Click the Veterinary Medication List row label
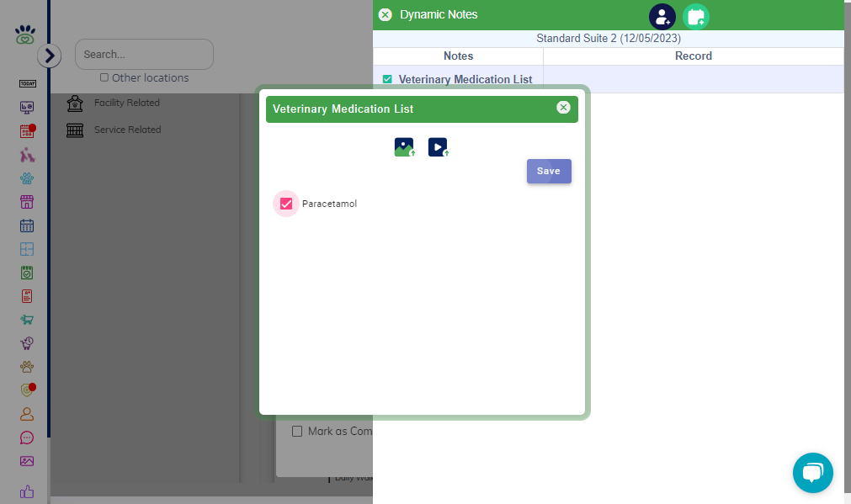851x504 pixels. (465, 80)
